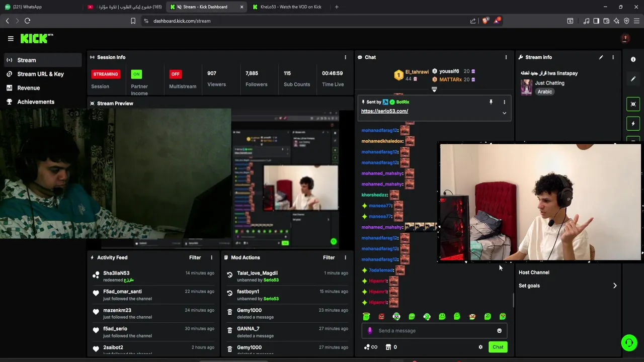The height and width of the screenshot is (362, 644).
Task: Open the Mod Actions three-dot menu
Action: [x=345, y=257]
